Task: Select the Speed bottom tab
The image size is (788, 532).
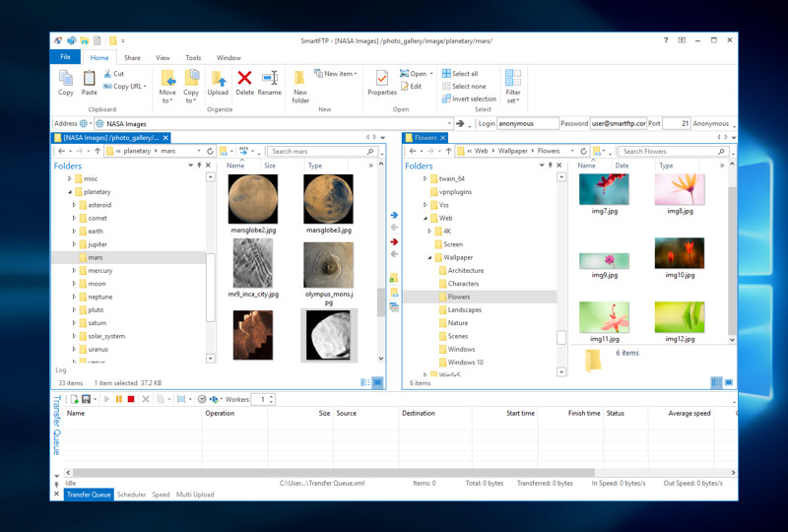Action: click(161, 495)
